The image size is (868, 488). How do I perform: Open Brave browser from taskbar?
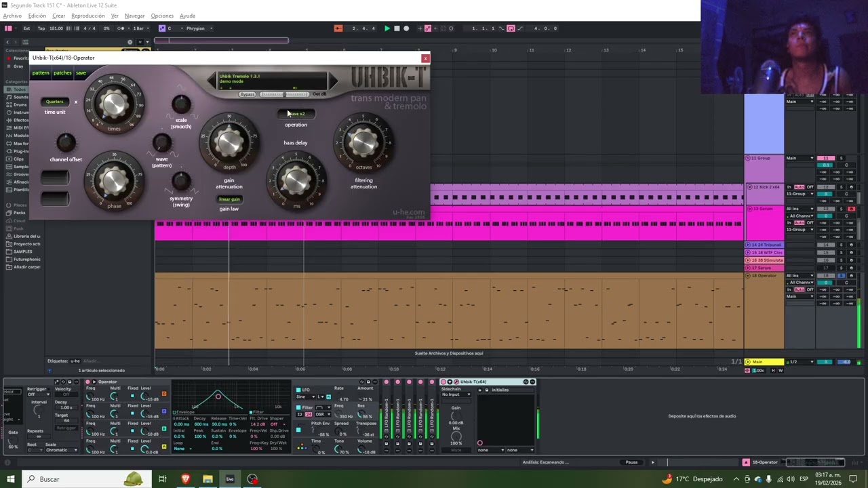tap(186, 479)
